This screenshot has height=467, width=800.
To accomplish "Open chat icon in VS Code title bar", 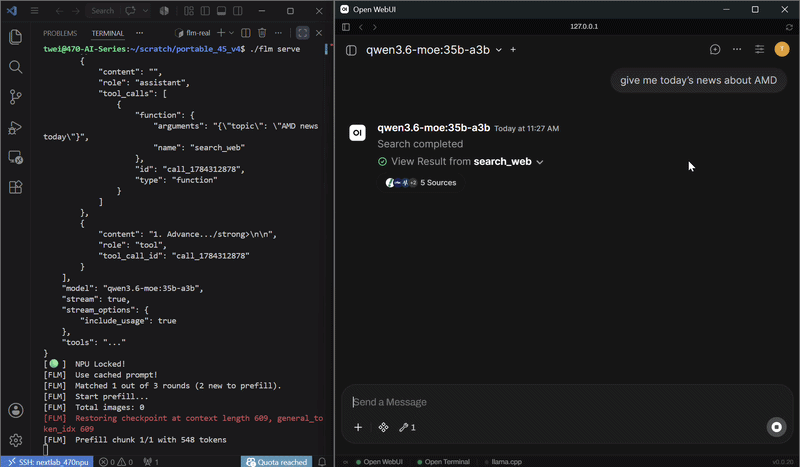I will click(131, 11).
